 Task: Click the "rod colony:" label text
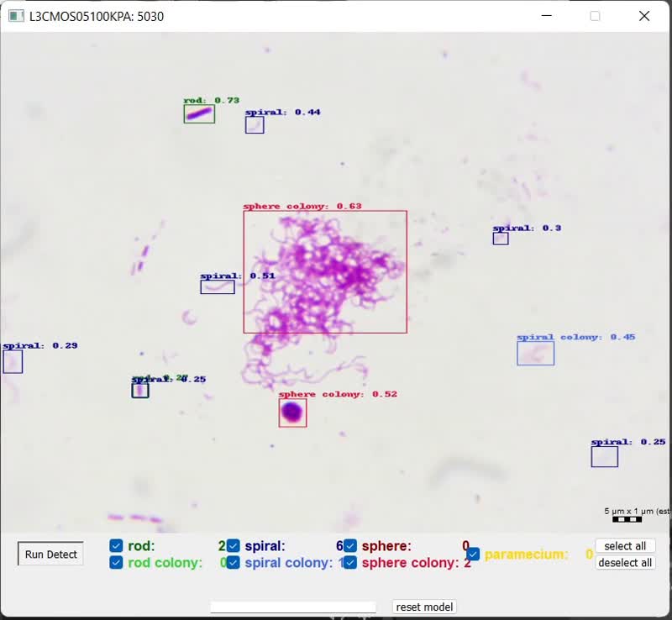(x=165, y=563)
